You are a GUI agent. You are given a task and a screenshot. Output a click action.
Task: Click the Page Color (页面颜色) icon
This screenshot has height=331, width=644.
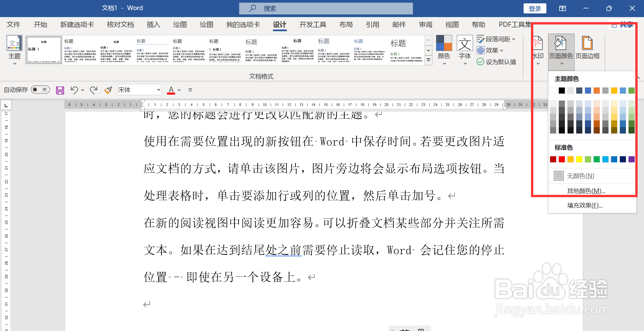[561, 43]
